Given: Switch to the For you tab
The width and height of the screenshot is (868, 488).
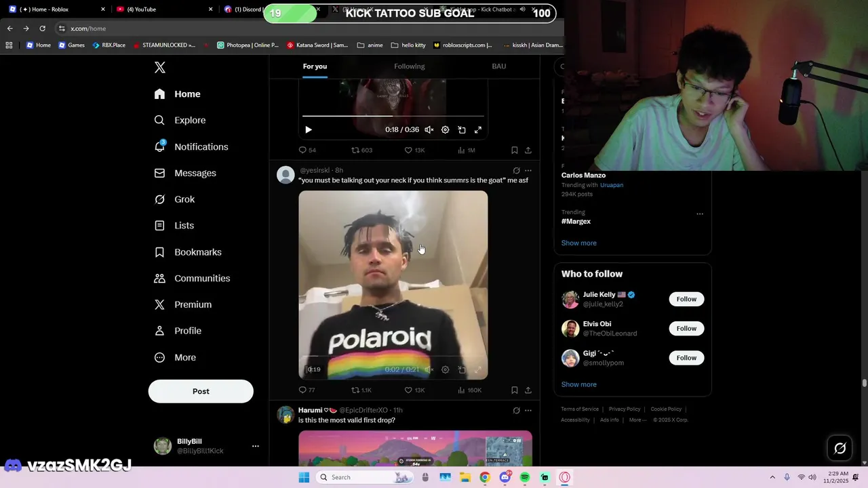Looking at the screenshot, I should pyautogui.click(x=315, y=66).
